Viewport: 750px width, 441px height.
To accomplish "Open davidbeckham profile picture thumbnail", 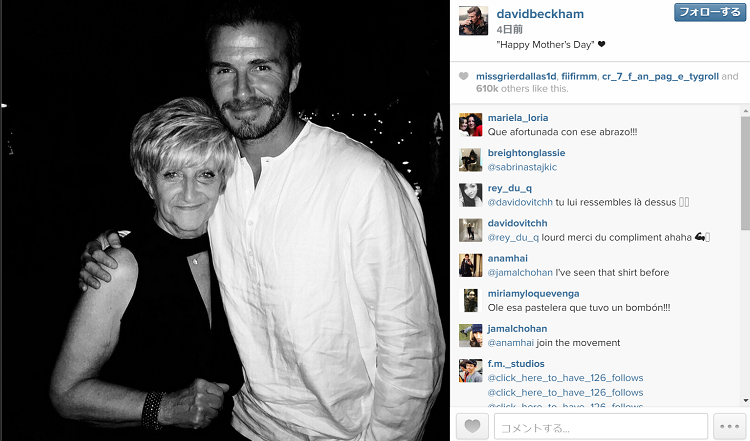I will [473, 21].
